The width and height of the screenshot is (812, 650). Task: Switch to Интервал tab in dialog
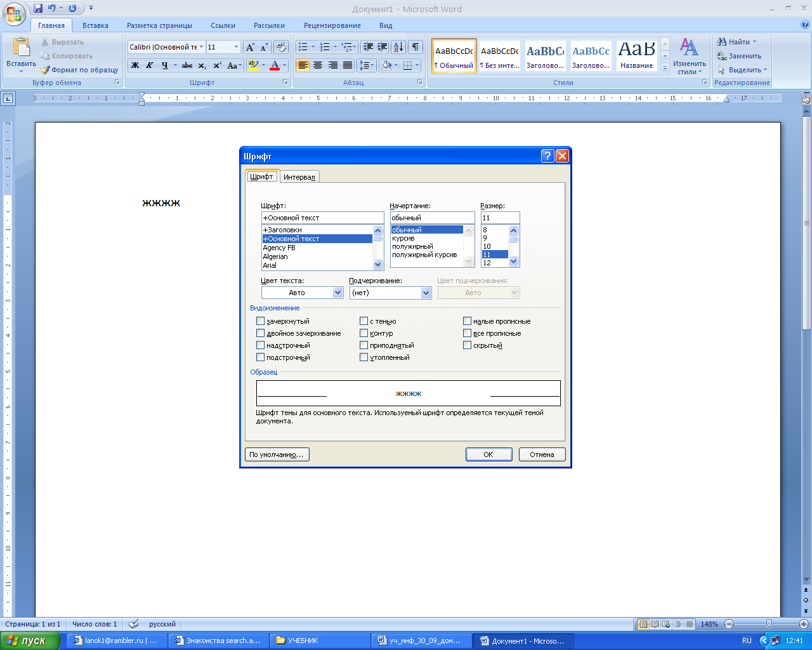tap(299, 177)
